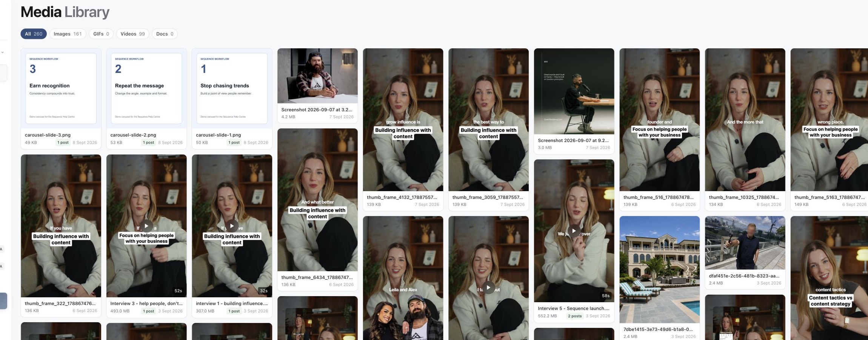Screen dimensions: 868x340
Task: Switch to the Images 161 filter
Action: (68, 34)
